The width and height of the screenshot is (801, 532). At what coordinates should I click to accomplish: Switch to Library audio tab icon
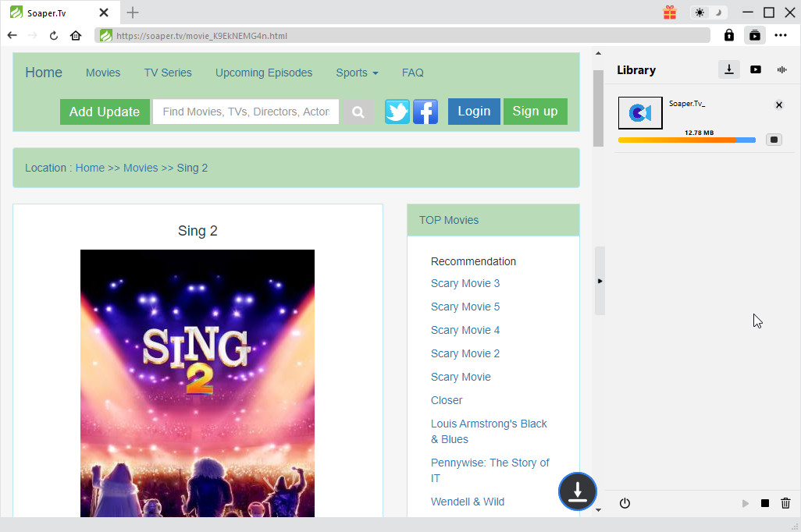pos(781,69)
